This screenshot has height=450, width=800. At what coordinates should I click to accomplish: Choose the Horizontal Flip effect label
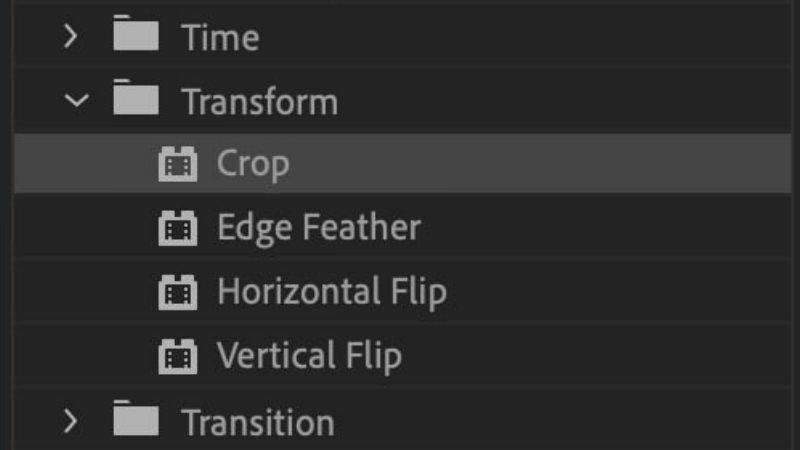(x=332, y=292)
